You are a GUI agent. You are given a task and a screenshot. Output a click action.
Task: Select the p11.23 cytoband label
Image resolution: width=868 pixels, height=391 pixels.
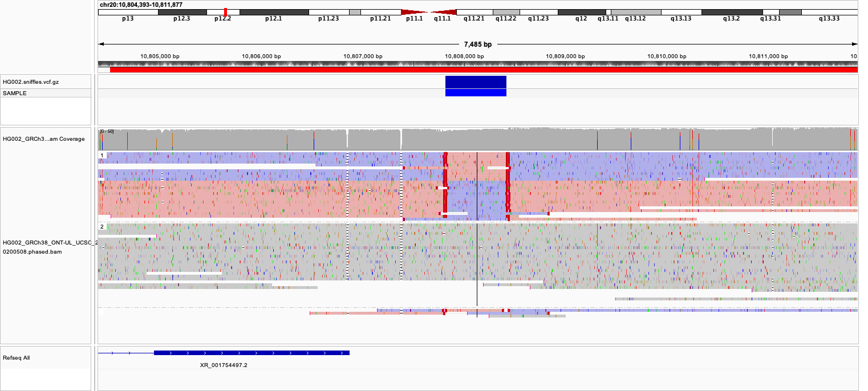click(328, 19)
